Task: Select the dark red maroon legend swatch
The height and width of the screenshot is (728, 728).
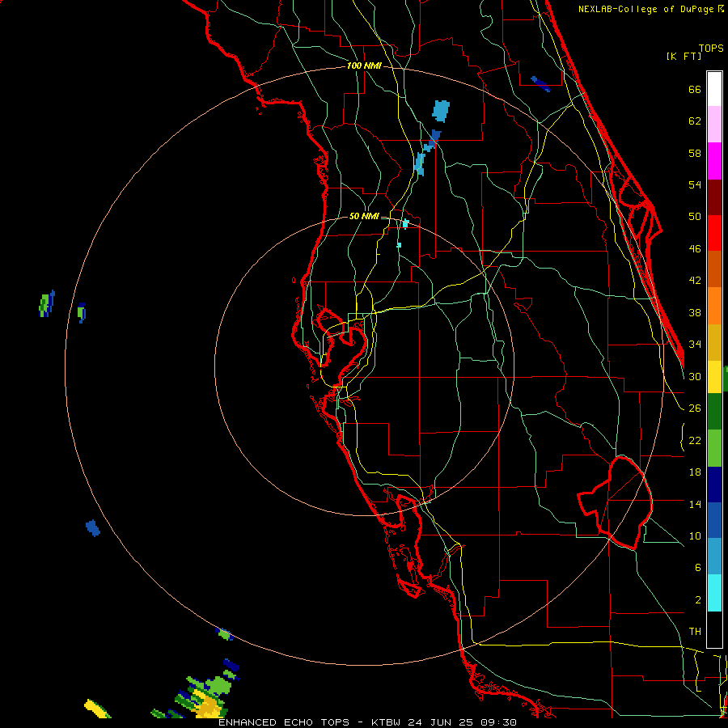Action: (714, 197)
